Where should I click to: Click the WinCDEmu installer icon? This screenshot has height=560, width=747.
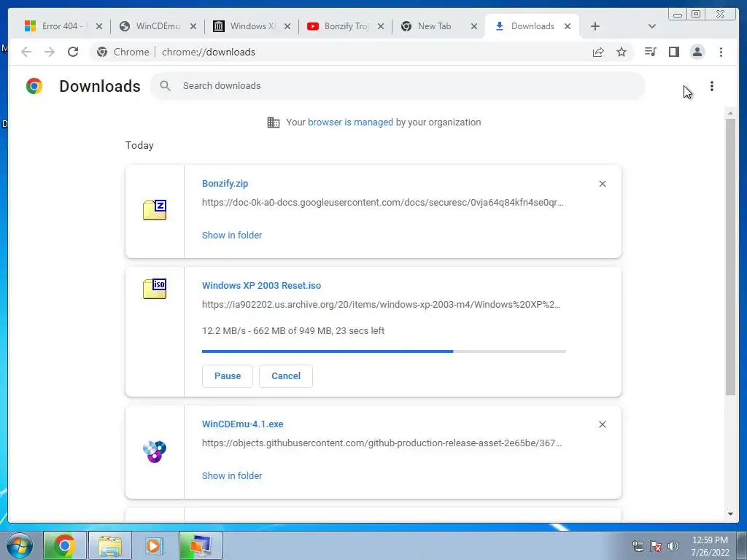tap(155, 451)
